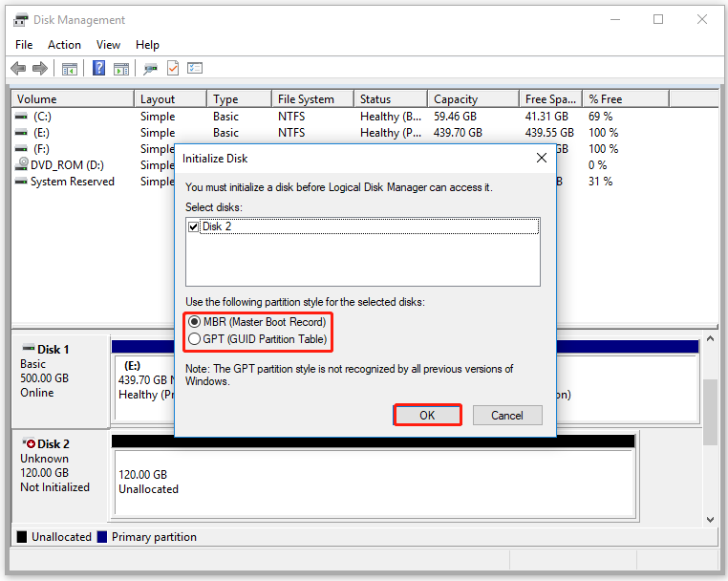Sort by the File System column header
The width and height of the screenshot is (728, 581).
click(313, 99)
